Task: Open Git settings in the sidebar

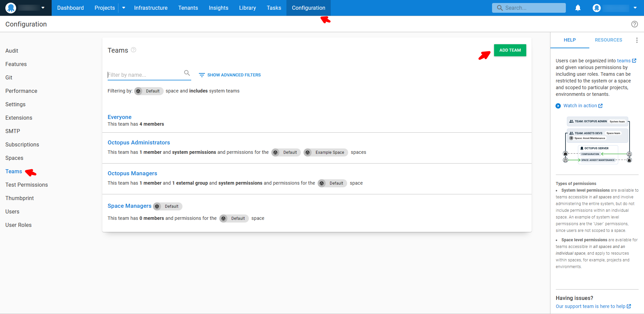Action: pyautogui.click(x=9, y=77)
